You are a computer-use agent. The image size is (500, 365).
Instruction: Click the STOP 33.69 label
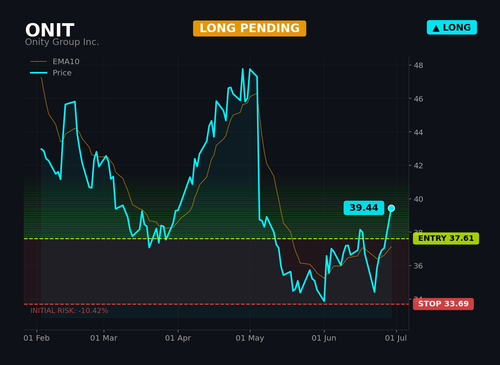(443, 304)
